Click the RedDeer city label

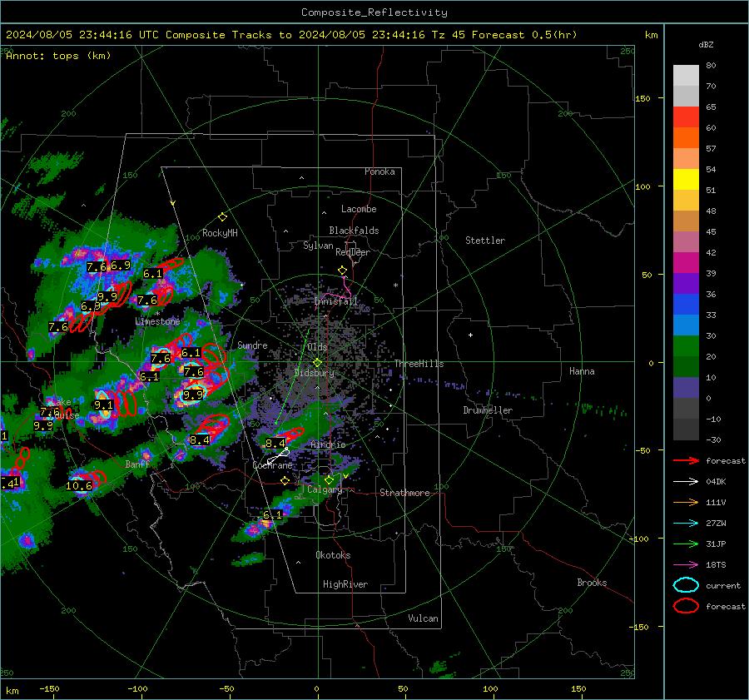[x=353, y=252]
